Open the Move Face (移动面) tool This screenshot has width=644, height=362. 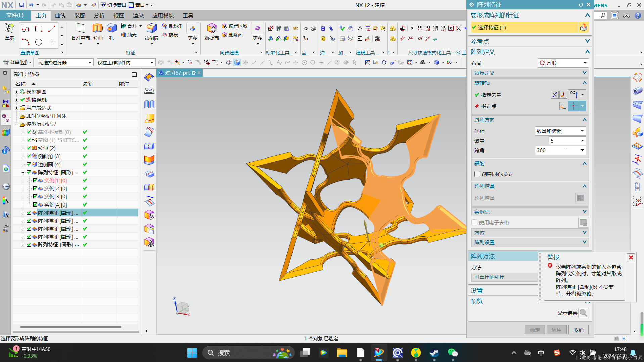tap(212, 32)
